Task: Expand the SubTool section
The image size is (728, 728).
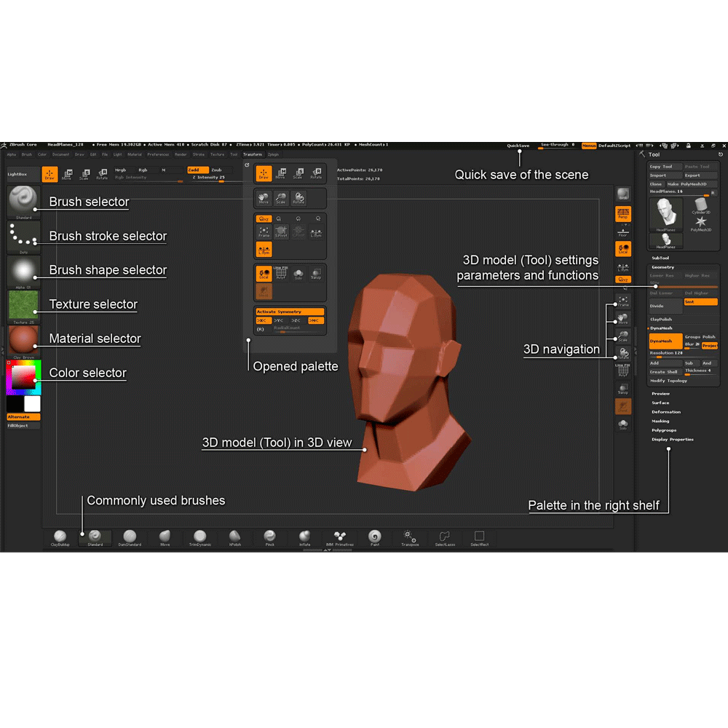Action: click(660, 258)
